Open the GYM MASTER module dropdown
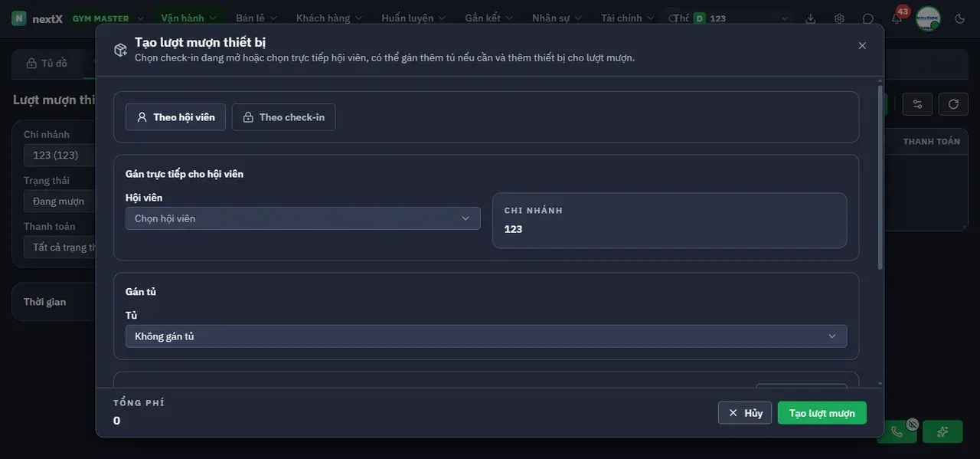The height and width of the screenshot is (459, 980). 108,18
